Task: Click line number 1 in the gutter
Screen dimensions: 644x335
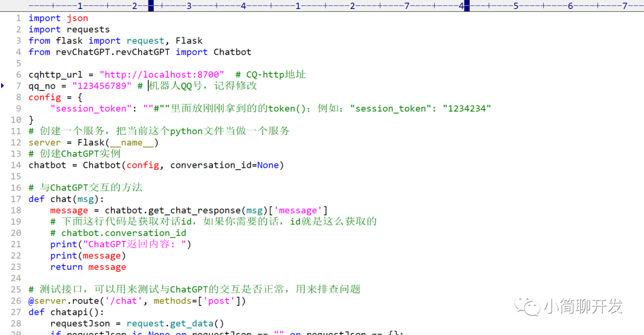Action: 18,18
